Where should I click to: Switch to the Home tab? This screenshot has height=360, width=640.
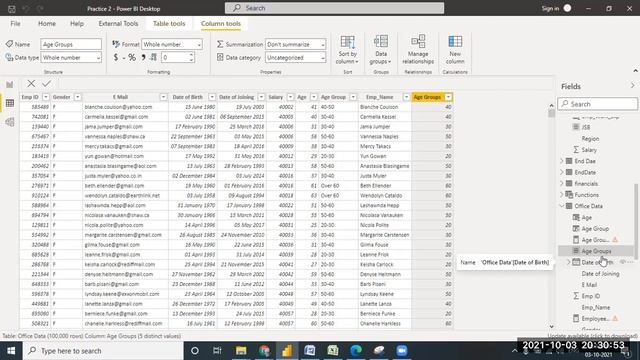tap(47, 24)
